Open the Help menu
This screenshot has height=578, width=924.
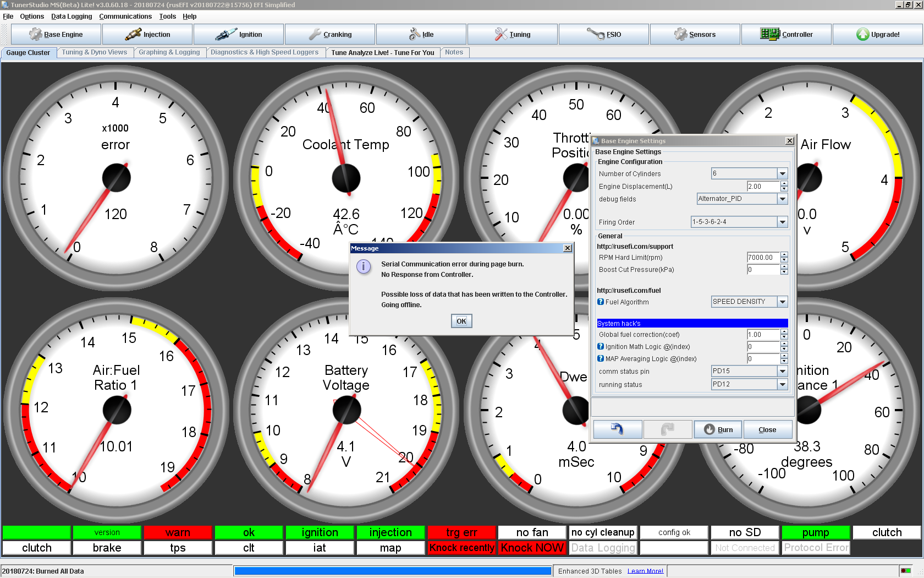[x=190, y=17]
